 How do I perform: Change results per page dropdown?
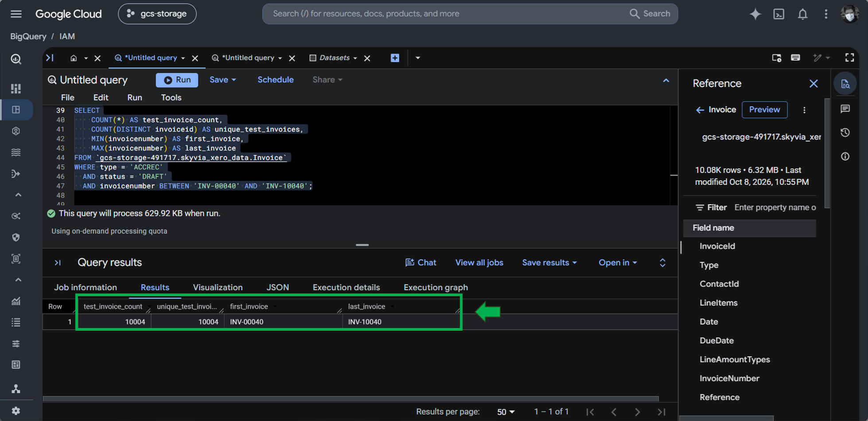pyautogui.click(x=506, y=412)
